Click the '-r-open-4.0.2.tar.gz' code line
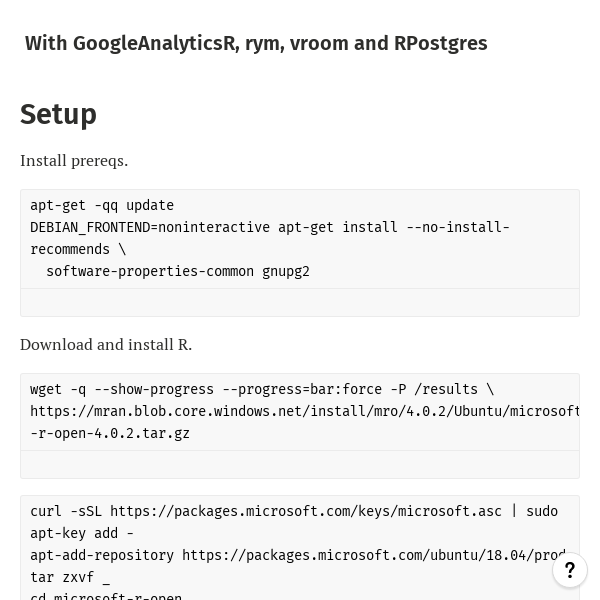 point(110,434)
